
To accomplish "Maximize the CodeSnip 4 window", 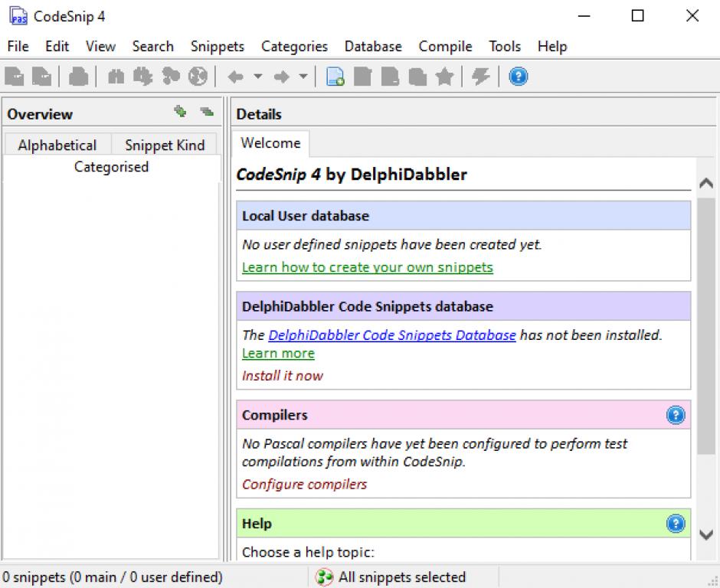I will tap(637, 16).
